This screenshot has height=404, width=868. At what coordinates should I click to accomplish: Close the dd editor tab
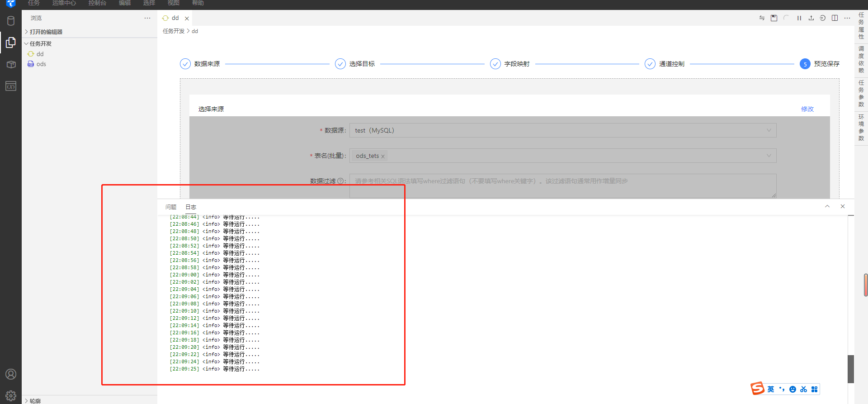[187, 19]
